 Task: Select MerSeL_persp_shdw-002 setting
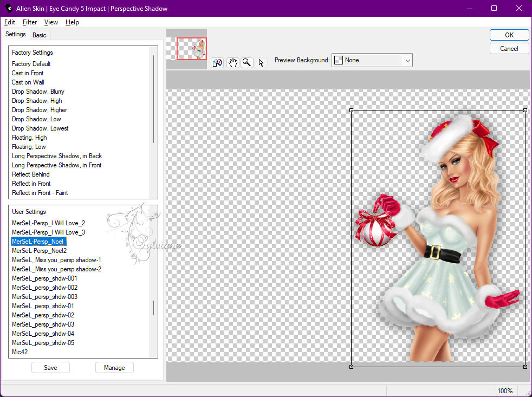(x=44, y=288)
